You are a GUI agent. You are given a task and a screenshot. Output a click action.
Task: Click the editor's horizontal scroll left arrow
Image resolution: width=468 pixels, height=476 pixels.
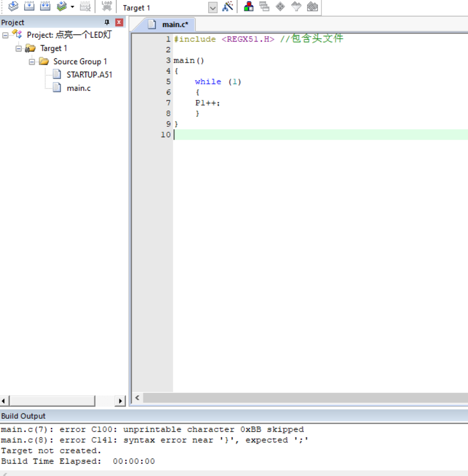(138, 397)
